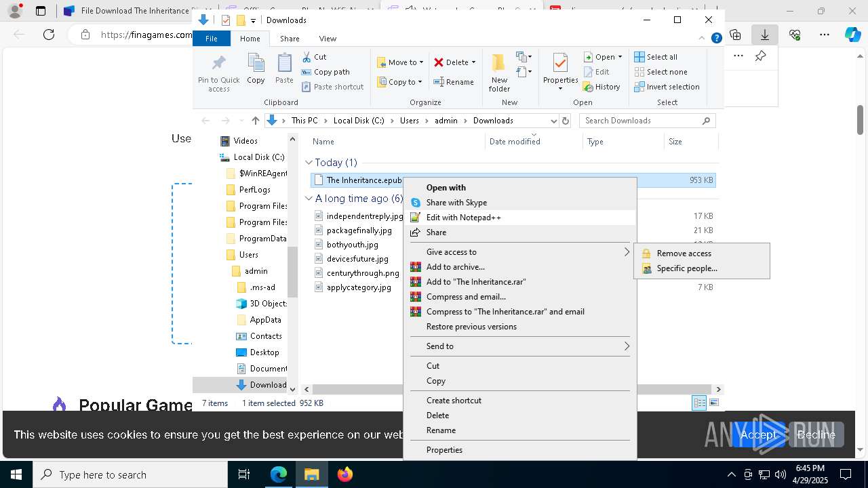Open Task View on taskbar
Image resolution: width=868 pixels, height=488 pixels.
click(244, 474)
